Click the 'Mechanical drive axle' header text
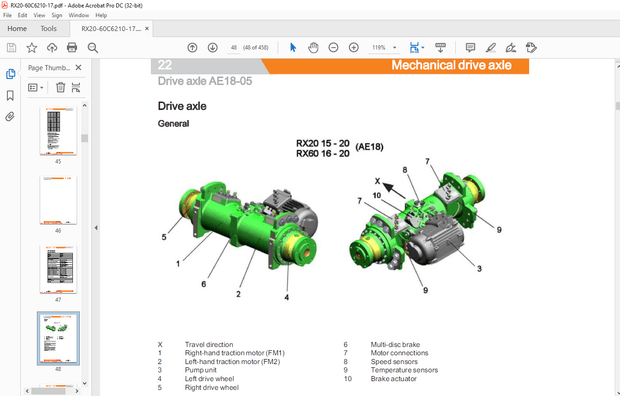620x396 pixels. (451, 65)
